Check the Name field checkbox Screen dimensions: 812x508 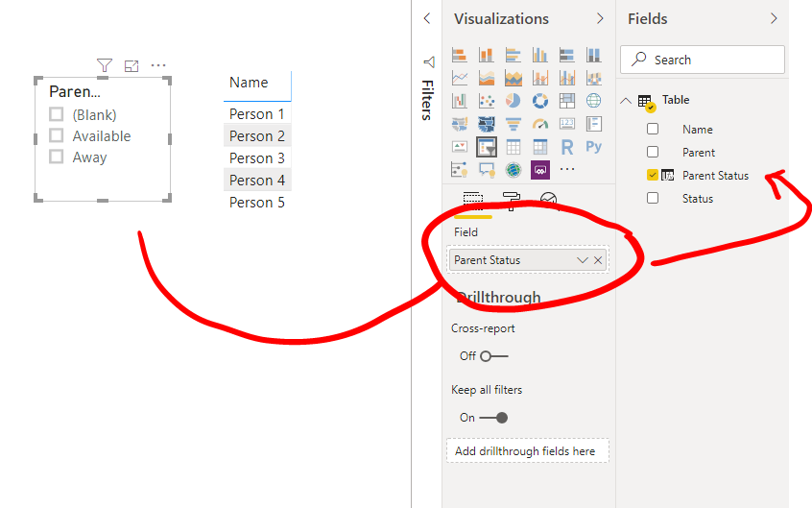653,129
